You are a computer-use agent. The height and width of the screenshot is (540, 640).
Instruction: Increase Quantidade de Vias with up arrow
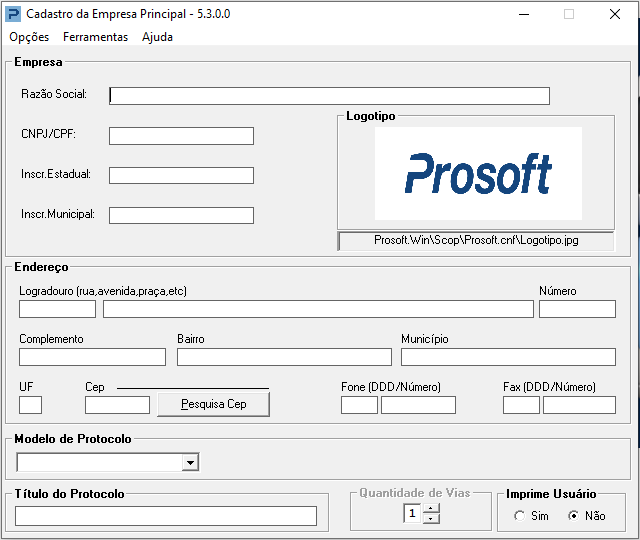click(431, 509)
